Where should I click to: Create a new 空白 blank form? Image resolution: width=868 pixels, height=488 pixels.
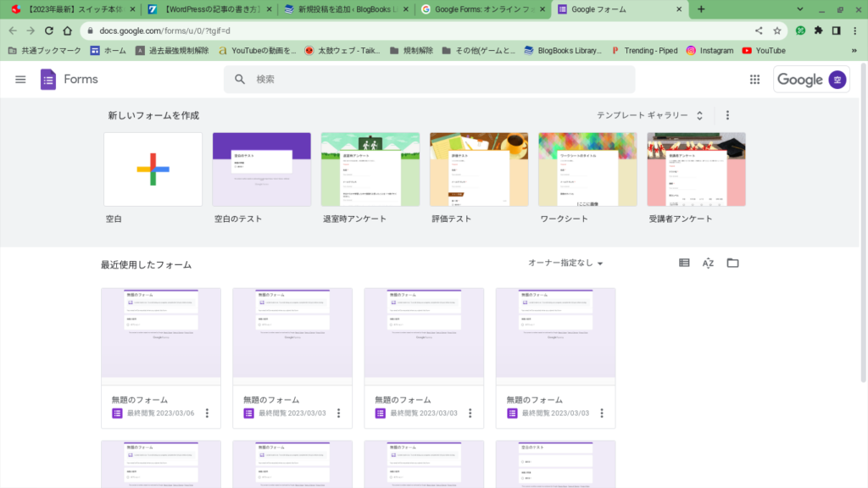point(153,169)
